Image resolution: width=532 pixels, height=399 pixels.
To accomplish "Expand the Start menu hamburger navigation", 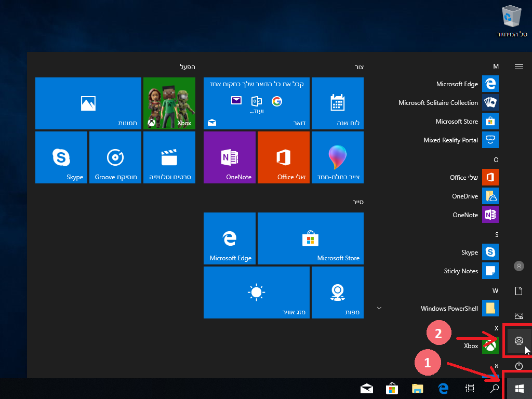I will coord(519,67).
